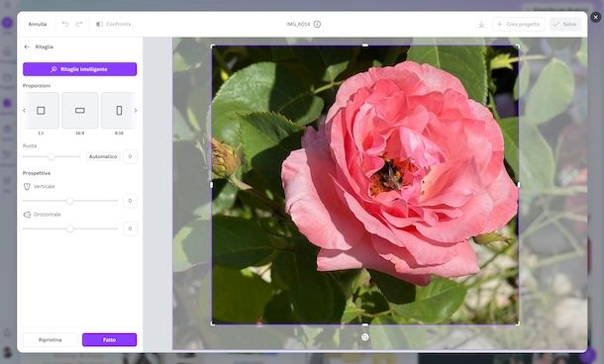Image resolution: width=604 pixels, height=364 pixels.
Task: Click the right edge crop handle
Action: (519, 185)
